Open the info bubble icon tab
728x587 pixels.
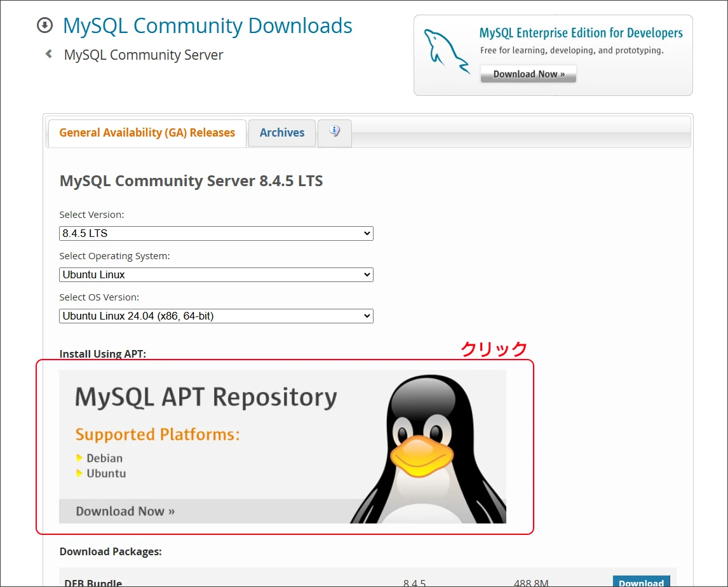click(x=335, y=132)
